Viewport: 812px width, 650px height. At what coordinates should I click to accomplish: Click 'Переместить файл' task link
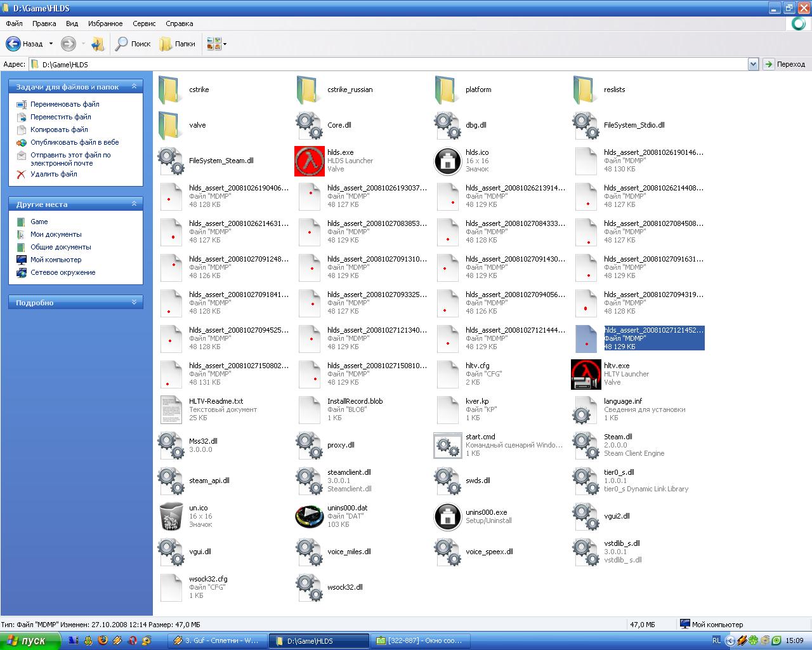(x=61, y=117)
